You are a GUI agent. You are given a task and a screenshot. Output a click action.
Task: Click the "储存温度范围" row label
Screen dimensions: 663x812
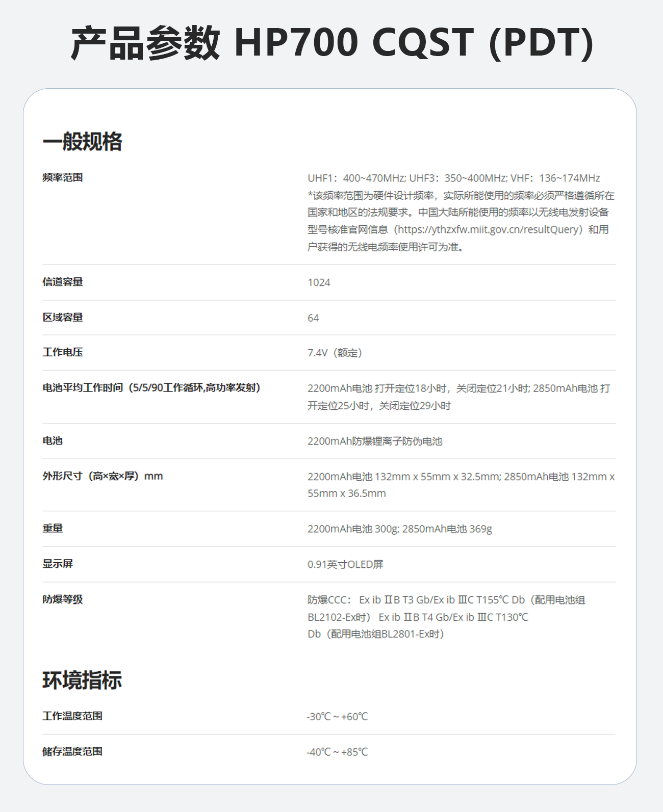coord(72,751)
